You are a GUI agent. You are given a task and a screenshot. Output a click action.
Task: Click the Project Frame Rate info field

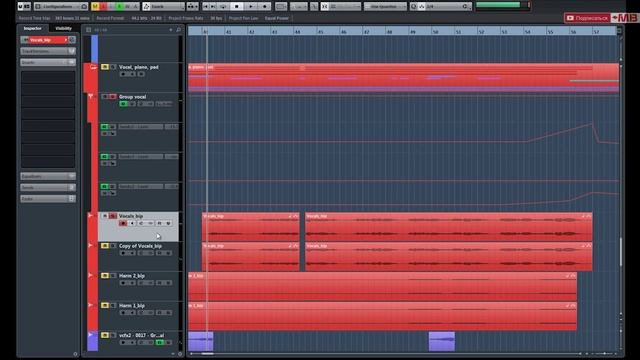click(x=196, y=18)
